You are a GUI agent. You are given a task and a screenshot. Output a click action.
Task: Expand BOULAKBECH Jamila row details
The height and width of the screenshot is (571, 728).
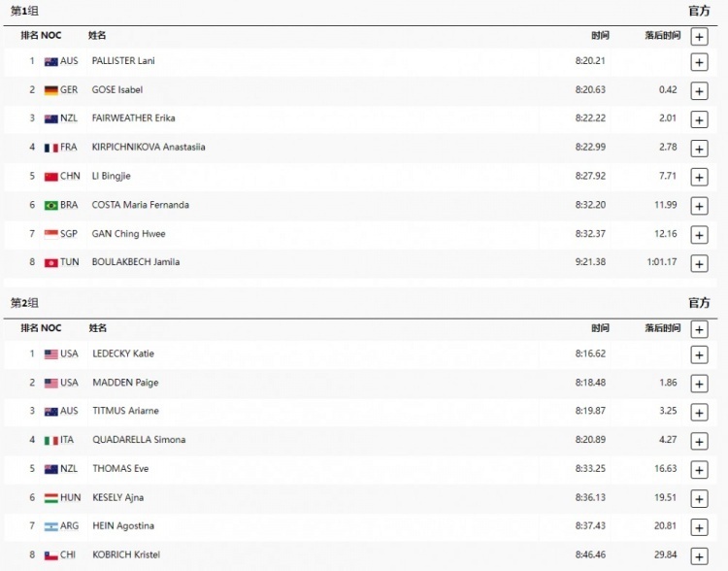699,264
